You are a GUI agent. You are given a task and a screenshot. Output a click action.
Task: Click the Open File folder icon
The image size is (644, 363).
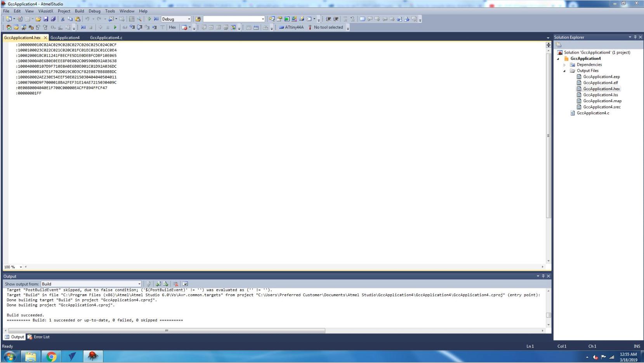38,19
